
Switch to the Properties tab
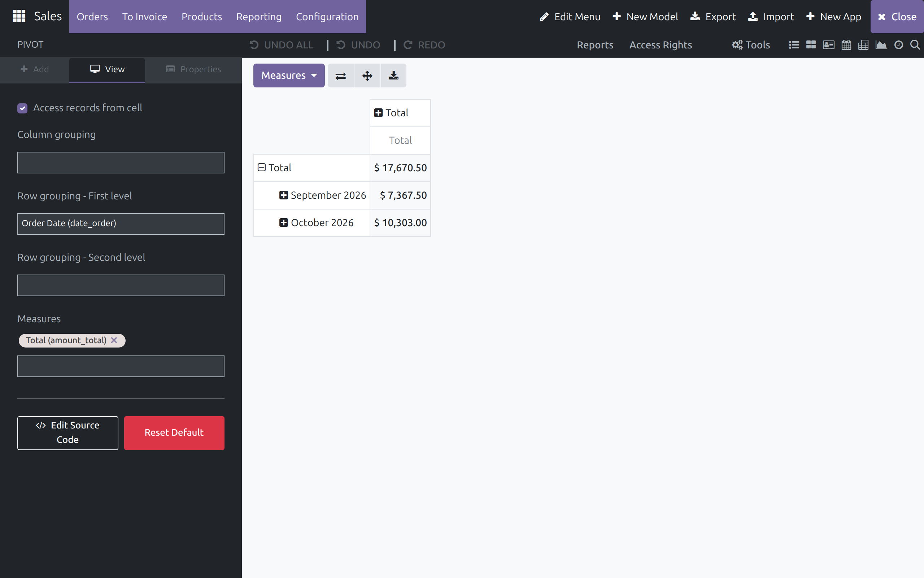pos(193,70)
